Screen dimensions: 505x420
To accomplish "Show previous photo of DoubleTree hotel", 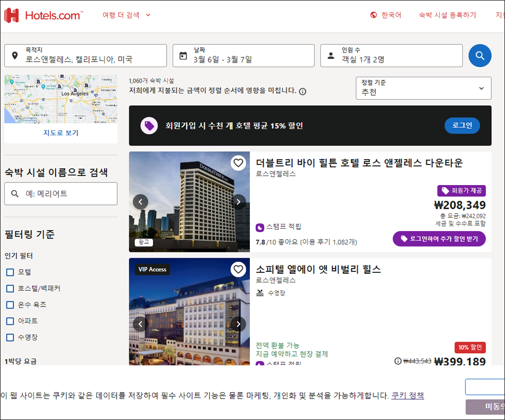I will [140, 202].
